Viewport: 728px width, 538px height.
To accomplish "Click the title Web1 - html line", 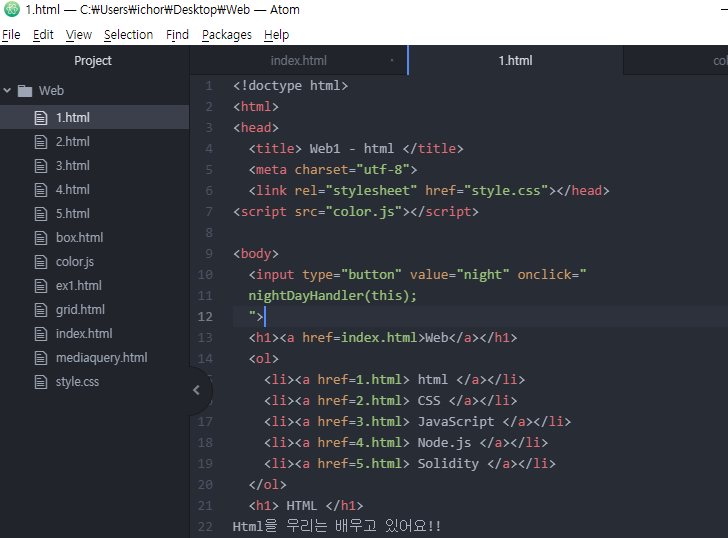I will (356, 149).
